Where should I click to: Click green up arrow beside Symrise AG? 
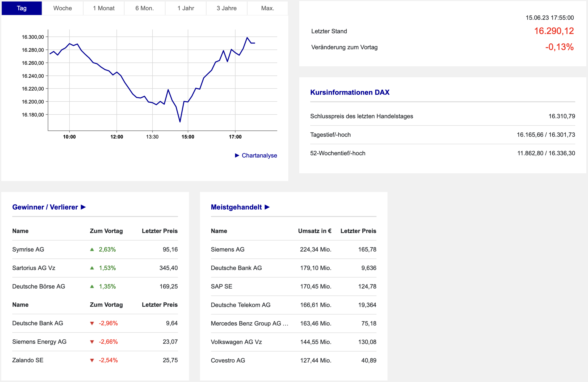tap(92, 249)
